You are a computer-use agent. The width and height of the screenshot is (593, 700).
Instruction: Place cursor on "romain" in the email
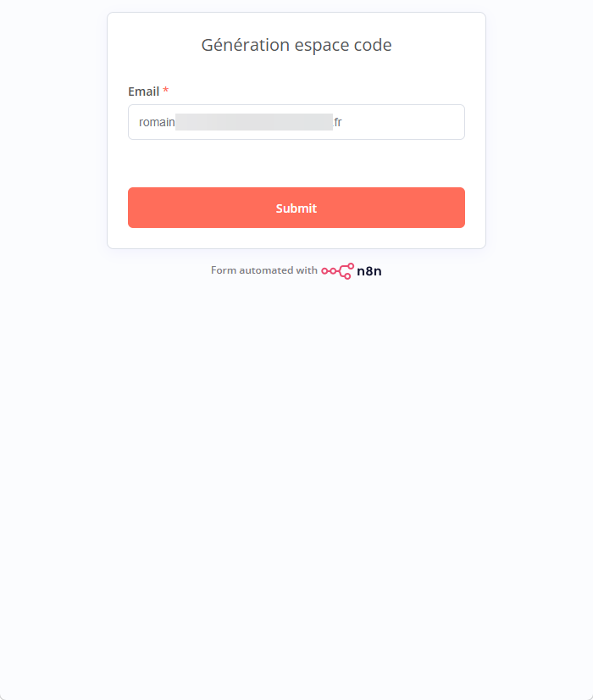pyautogui.click(x=157, y=122)
